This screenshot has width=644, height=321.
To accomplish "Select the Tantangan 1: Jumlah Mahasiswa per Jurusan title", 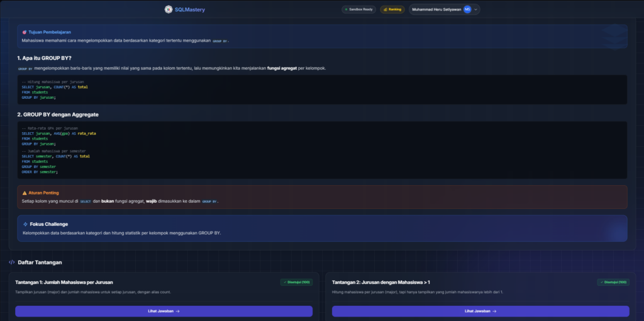I will pyautogui.click(x=64, y=283).
